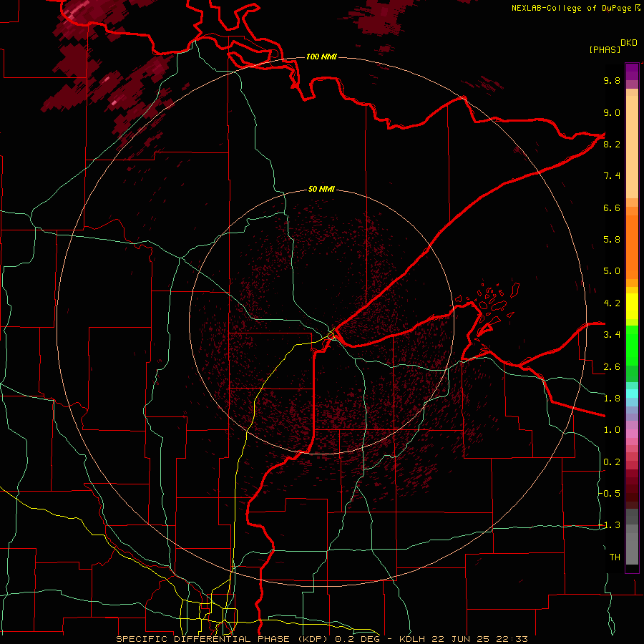Click the 0.2 DEG elevation angle in the caption

point(358,639)
